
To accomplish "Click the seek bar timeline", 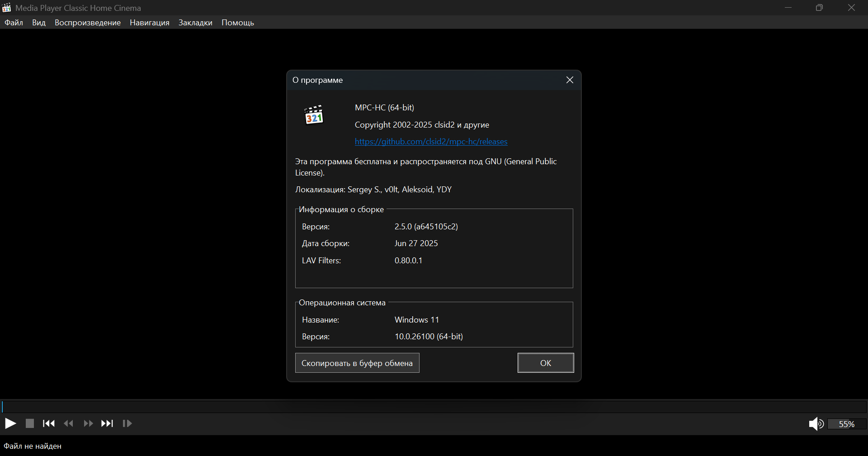I will [x=434, y=406].
